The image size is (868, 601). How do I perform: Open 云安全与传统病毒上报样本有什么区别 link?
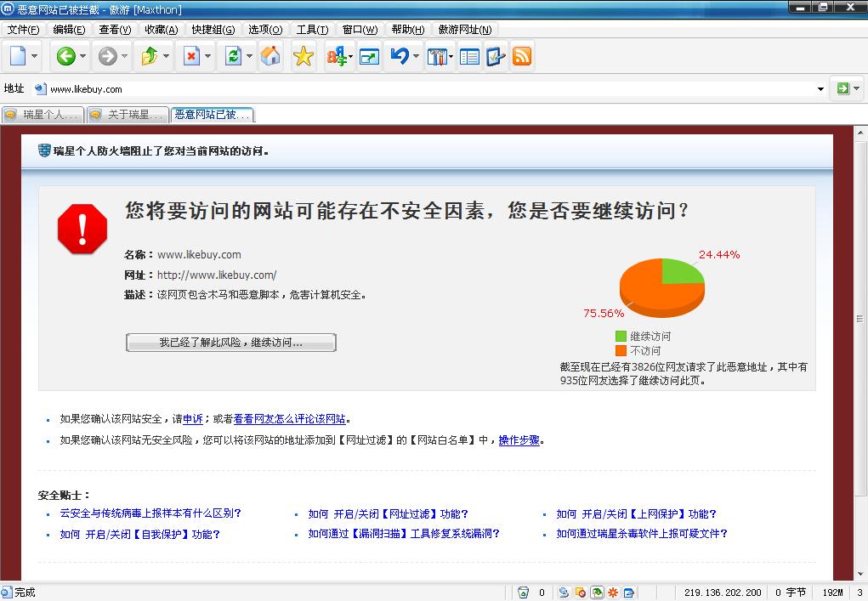pos(150,513)
